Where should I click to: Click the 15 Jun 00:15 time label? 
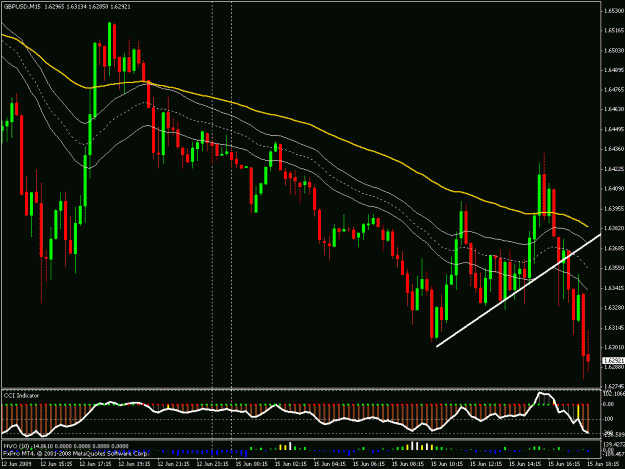coord(252,464)
